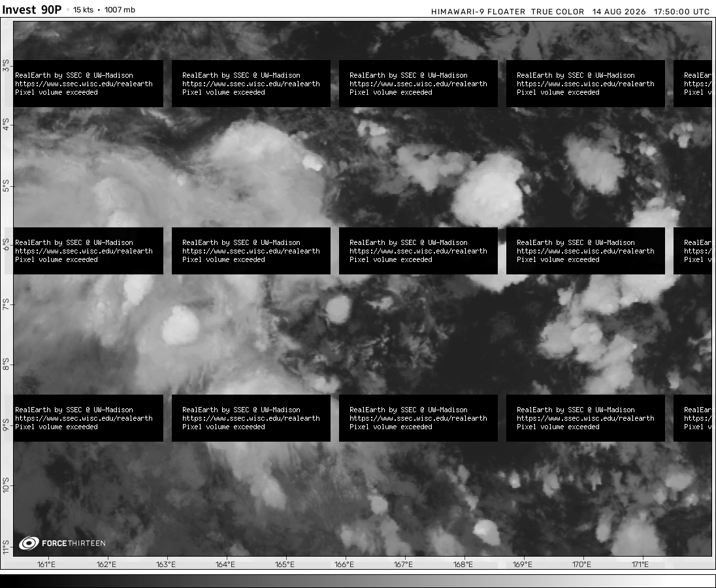Select the 17:50:00 UTC timestamp
Image resolution: width=716 pixels, height=588 pixels.
682,12
